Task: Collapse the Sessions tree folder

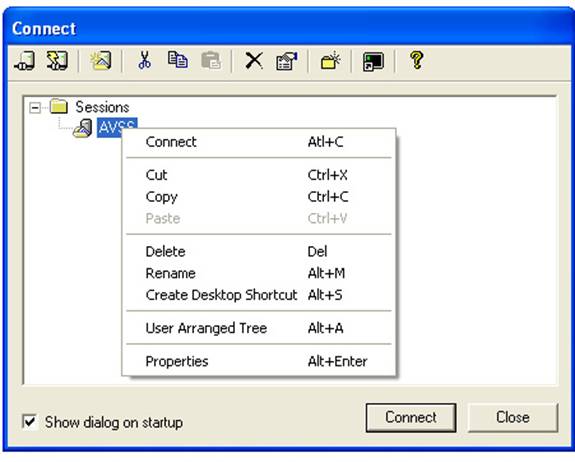Action: [35, 108]
